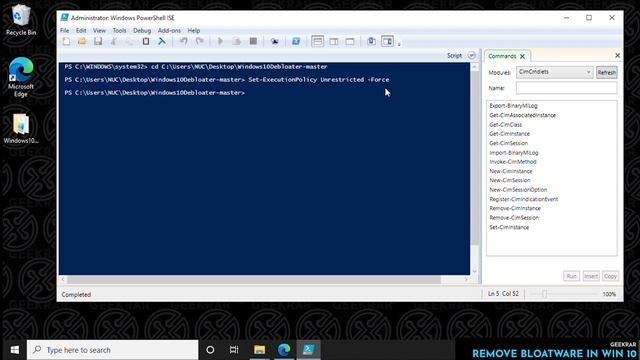The width and height of the screenshot is (640, 360).
Task: Select Remove-CimSession in command list
Action: [x=514, y=218]
